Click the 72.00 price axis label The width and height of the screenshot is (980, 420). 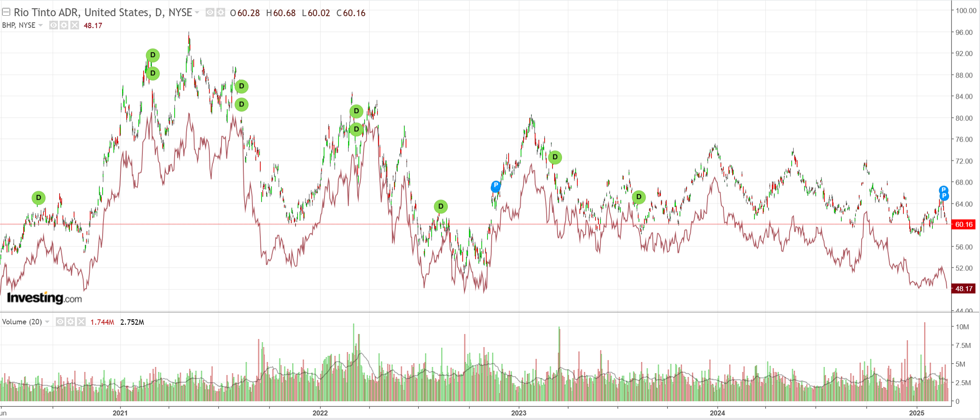964,161
